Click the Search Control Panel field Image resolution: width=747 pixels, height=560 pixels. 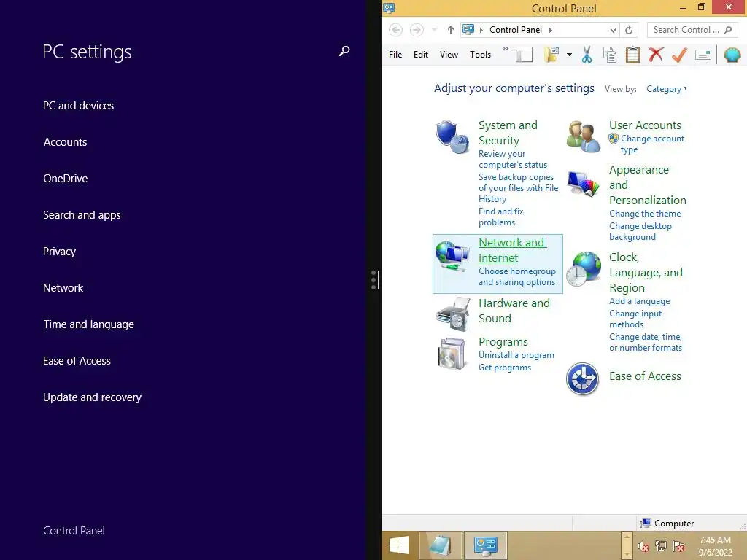[692, 30]
